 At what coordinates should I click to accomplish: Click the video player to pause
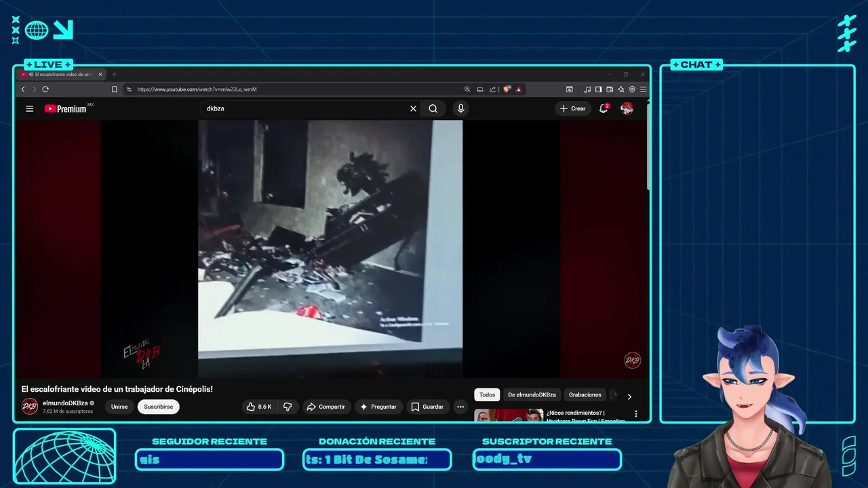330,249
